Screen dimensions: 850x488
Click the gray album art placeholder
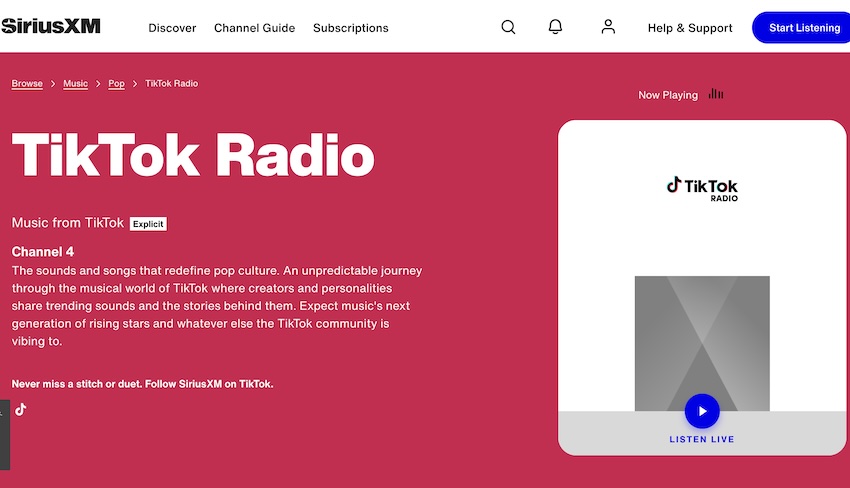point(702,330)
